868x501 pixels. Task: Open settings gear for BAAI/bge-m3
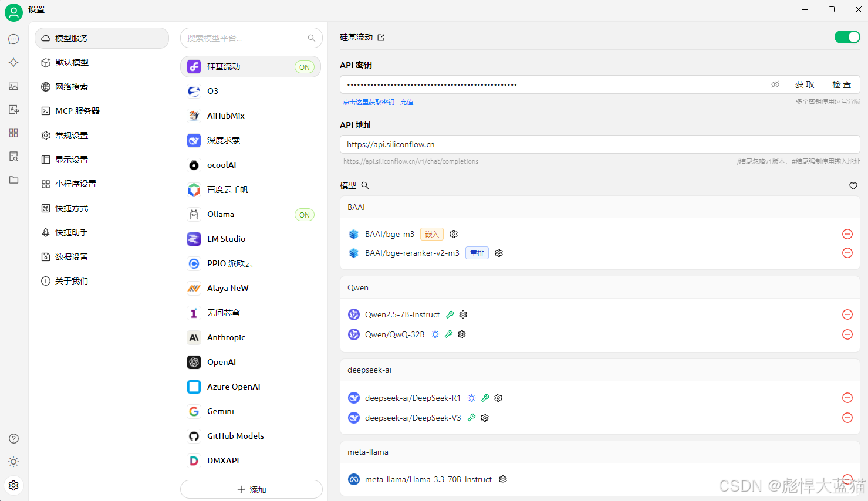(x=454, y=234)
